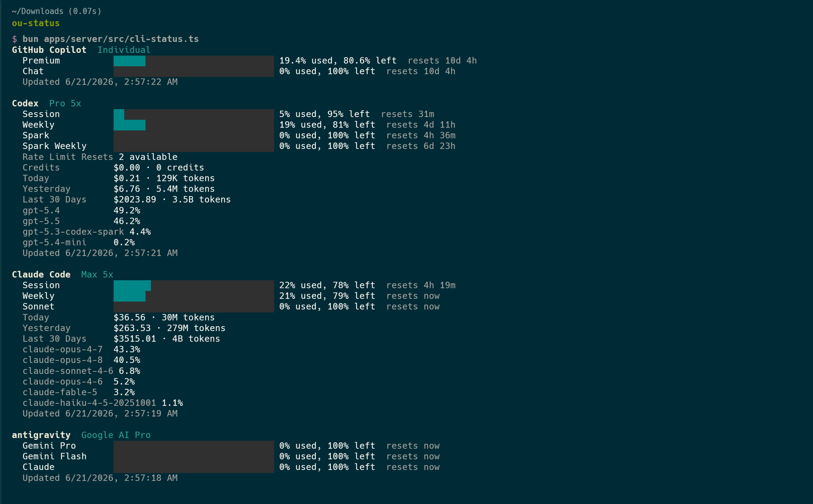Click '19.4% used, 80.6% left' text

point(338,61)
